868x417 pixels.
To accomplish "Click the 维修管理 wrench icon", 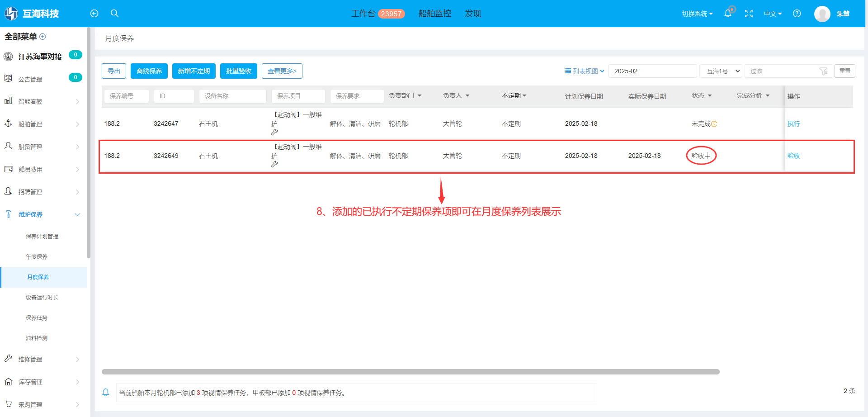I will tap(8, 359).
